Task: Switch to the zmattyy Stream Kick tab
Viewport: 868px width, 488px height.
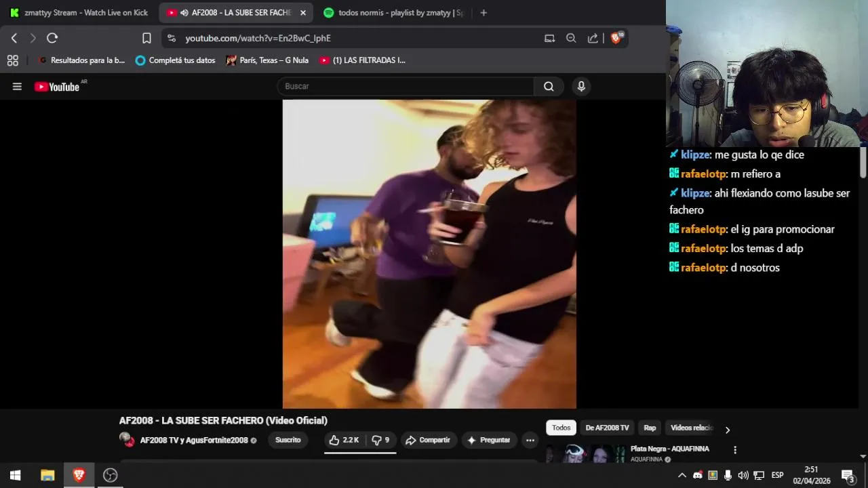Action: (79, 12)
